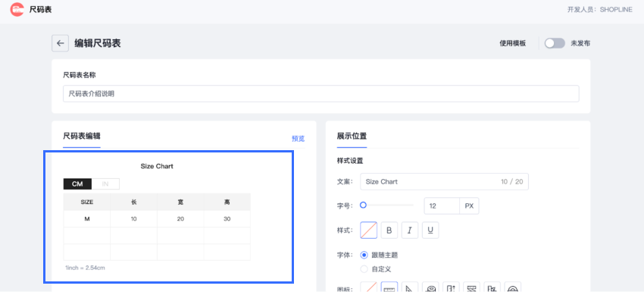
Task: Toggle the 未发布 publish switch
Action: pos(555,43)
